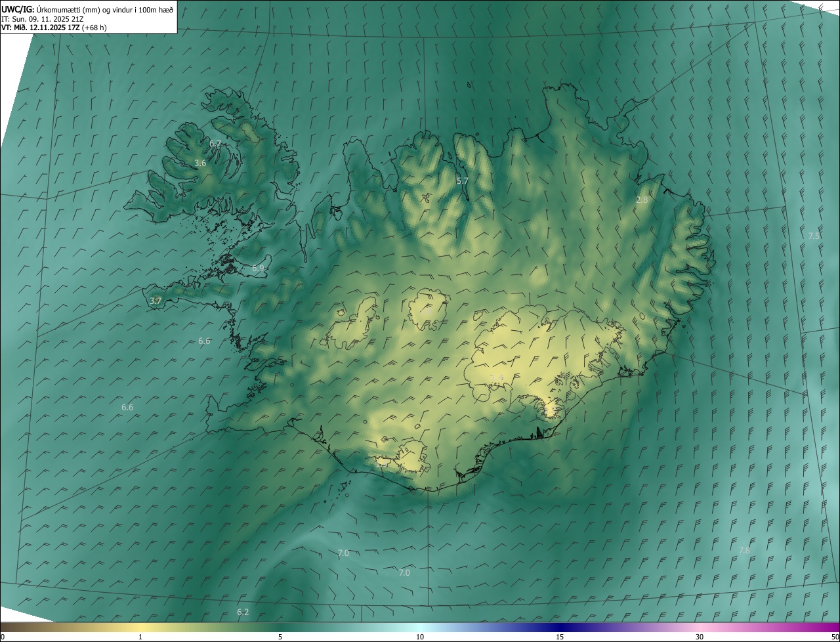Click the valid time 'VT: Mið. 12.11.2025 17Z (+68 h)'
The height and width of the screenshot is (642, 840).
tap(54, 28)
